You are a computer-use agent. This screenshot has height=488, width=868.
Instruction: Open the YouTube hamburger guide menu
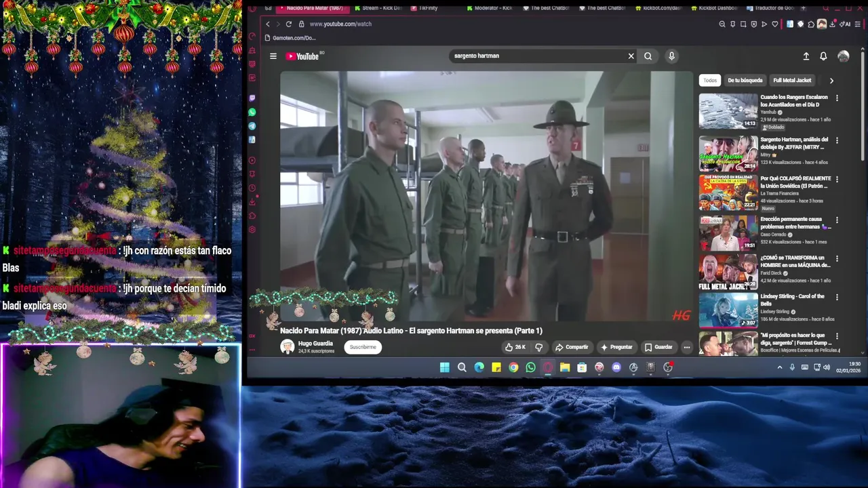point(273,56)
